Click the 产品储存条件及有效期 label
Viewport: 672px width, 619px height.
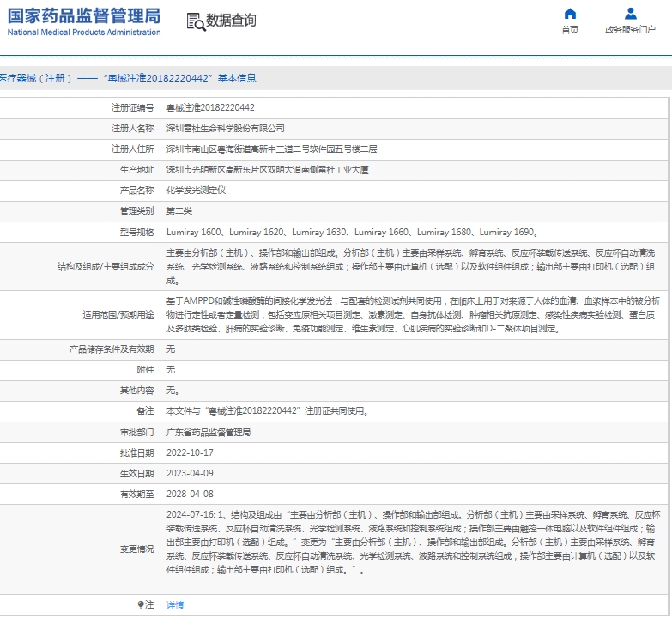112,349
